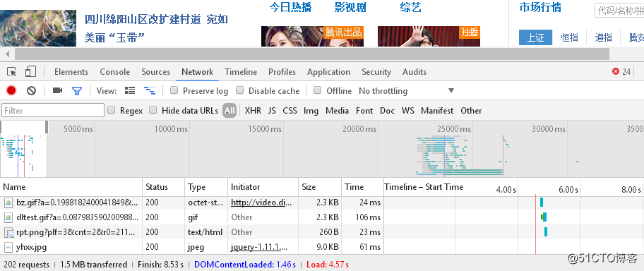Select the Network tab
This screenshot has height=271, width=644.
pos(198,72)
